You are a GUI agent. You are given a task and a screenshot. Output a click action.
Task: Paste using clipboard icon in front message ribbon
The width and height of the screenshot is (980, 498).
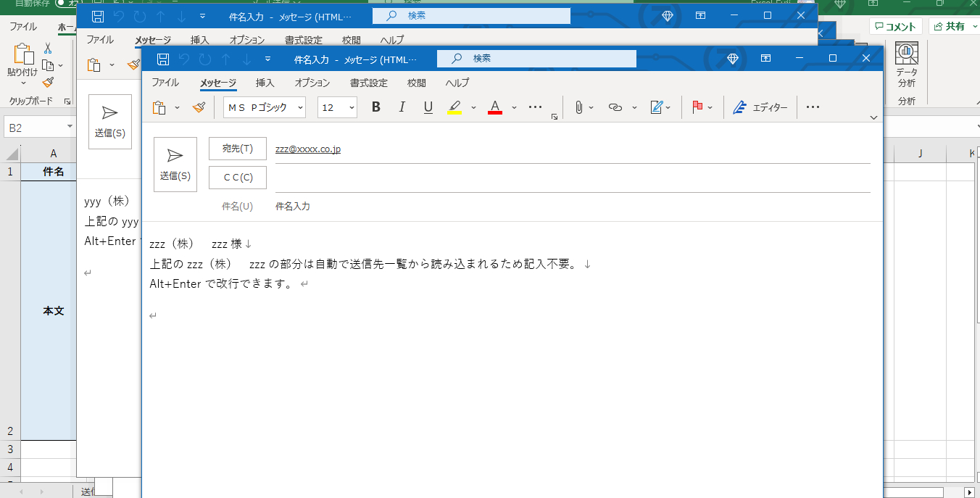[159, 107]
